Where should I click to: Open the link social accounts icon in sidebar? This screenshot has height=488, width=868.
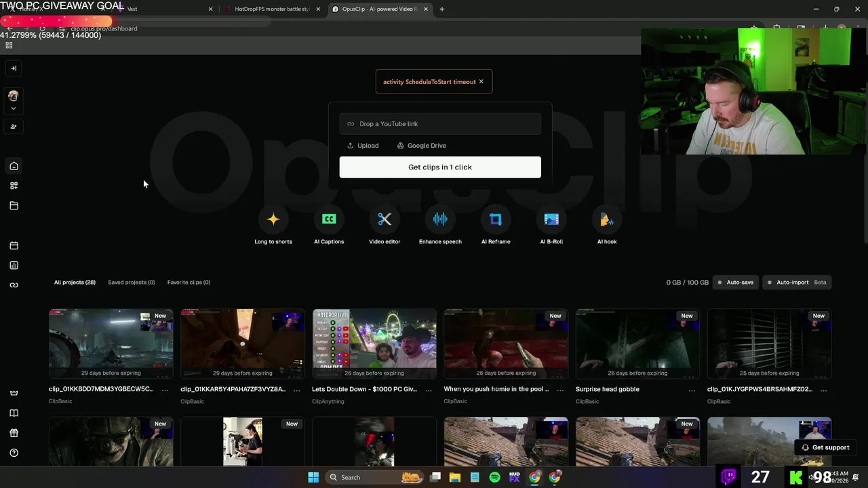(x=14, y=285)
